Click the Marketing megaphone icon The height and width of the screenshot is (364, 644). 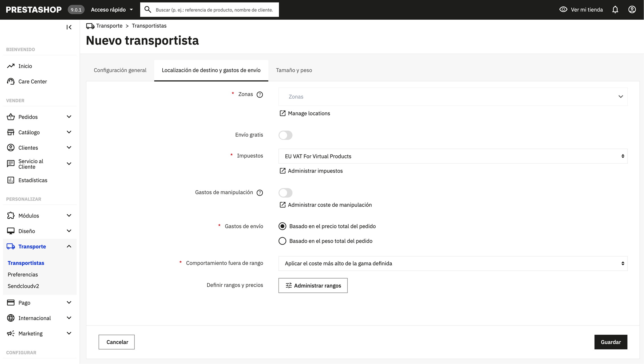11,333
